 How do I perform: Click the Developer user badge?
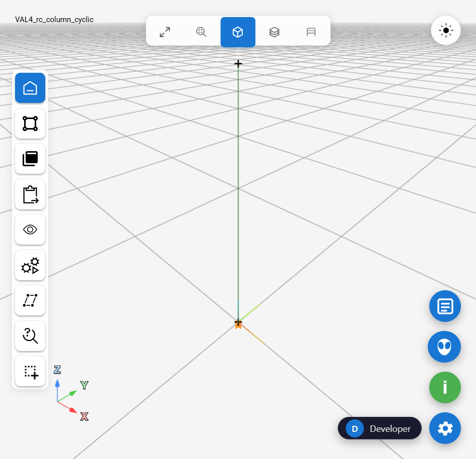click(380, 428)
